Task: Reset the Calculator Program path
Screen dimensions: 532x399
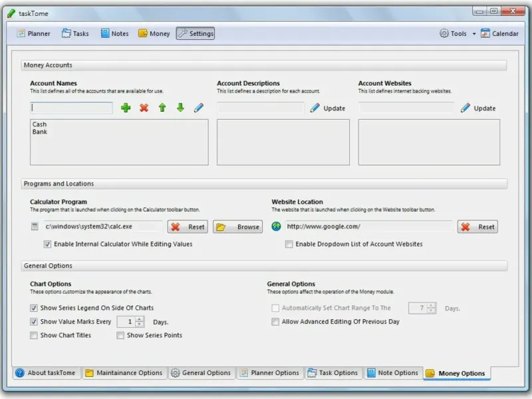Action: coord(188,227)
